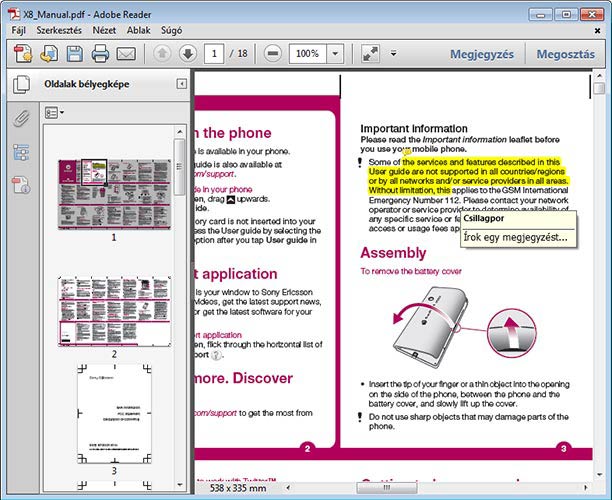Send the file with the email envelope icon

tap(126, 54)
